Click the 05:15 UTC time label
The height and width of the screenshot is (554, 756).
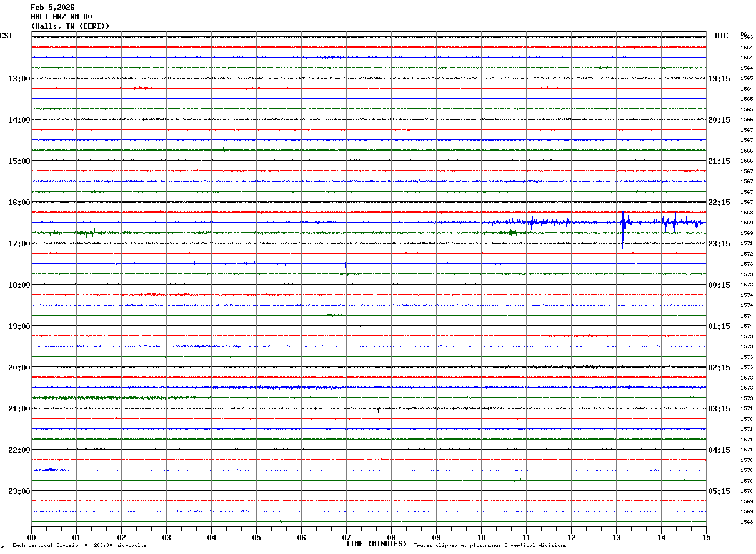point(719,491)
